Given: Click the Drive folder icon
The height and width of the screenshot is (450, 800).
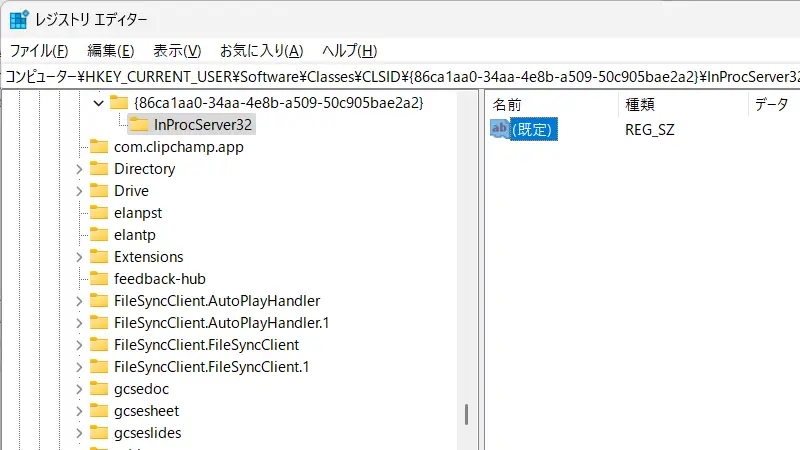Looking at the screenshot, I should click(99, 191).
